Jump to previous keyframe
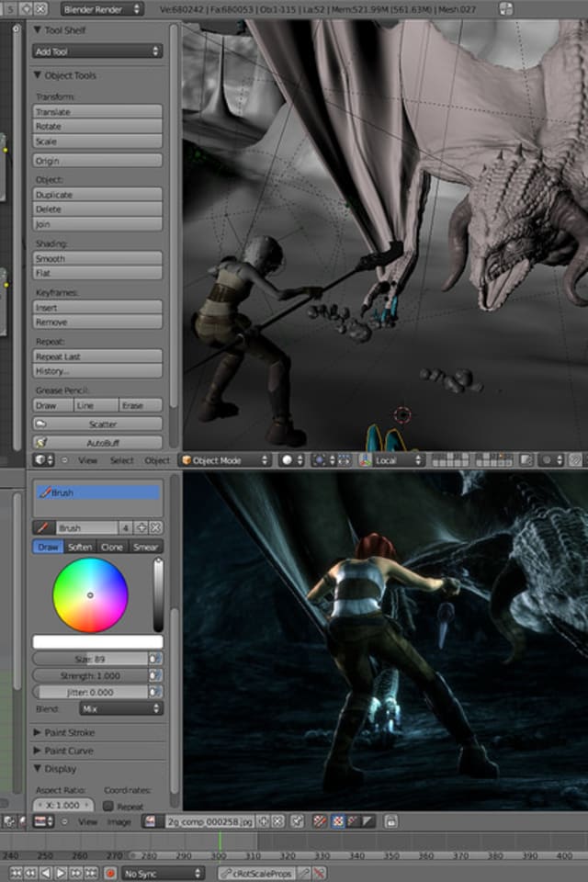 click(x=31, y=873)
